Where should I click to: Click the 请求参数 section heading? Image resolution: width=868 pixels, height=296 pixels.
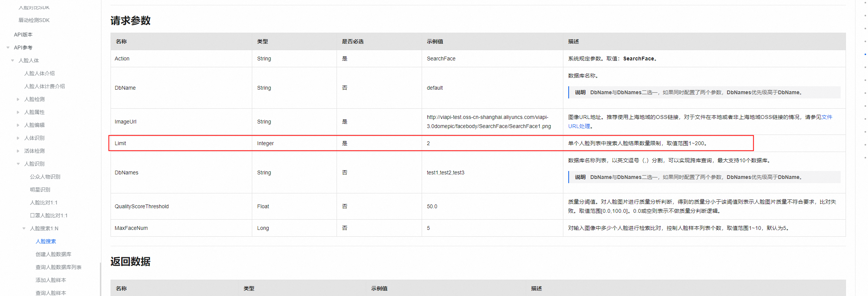(x=130, y=21)
